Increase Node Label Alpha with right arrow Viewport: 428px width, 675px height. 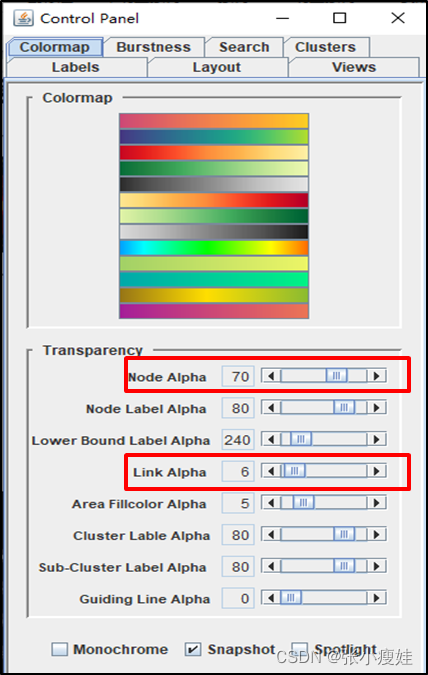(377, 407)
